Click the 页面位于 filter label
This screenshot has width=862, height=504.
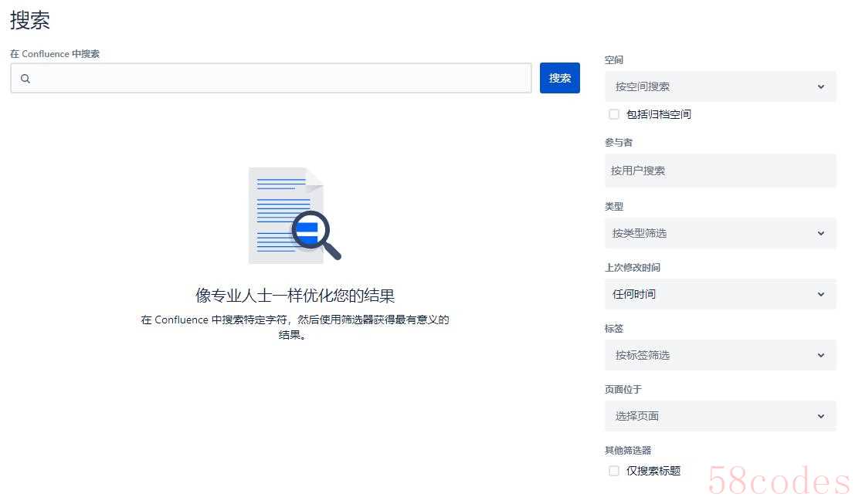click(x=623, y=390)
